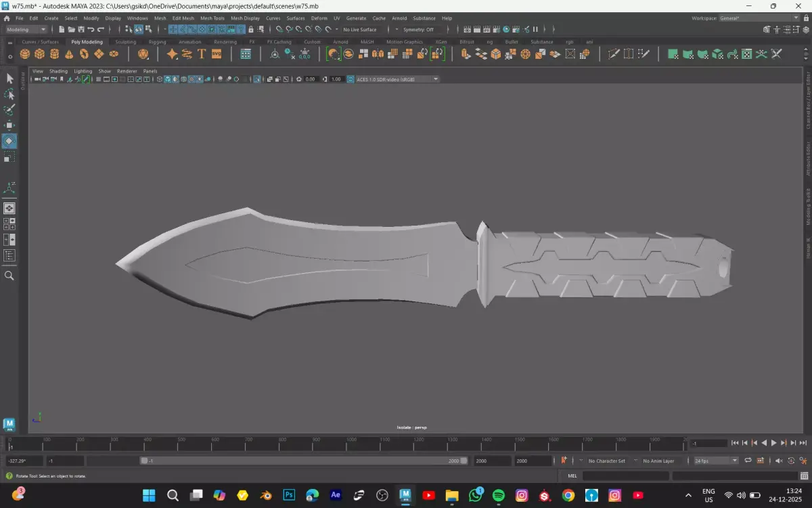Create a polygon disc from the shelf
The image size is (812, 508).
113,54
